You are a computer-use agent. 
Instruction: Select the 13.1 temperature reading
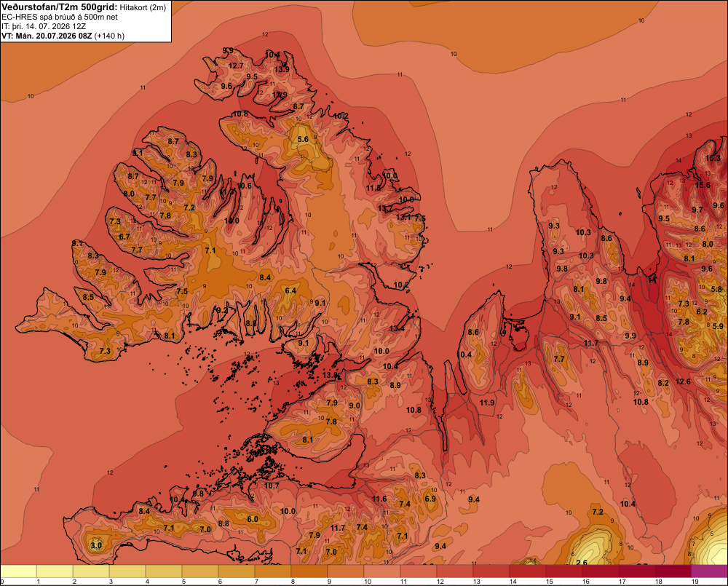403,218
